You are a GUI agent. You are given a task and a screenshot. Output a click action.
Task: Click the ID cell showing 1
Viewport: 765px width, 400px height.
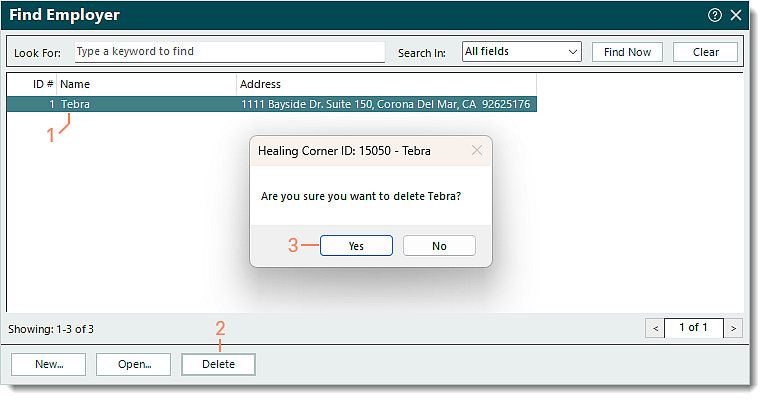[x=33, y=104]
